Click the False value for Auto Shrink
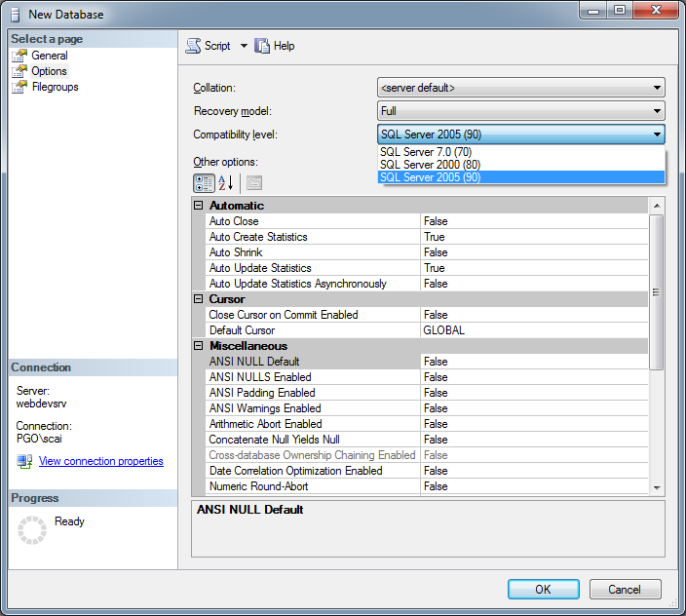 (534, 252)
